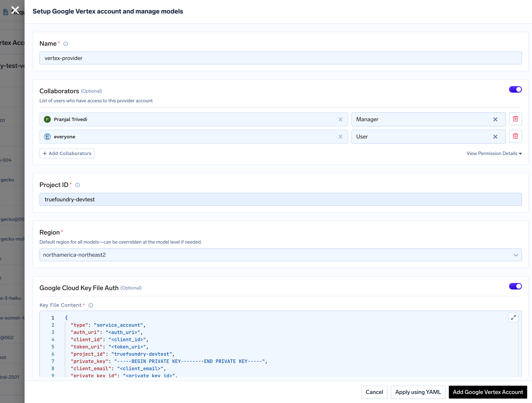Expand the key file editor to fullscreen
The image size is (532, 403).
tap(513, 318)
